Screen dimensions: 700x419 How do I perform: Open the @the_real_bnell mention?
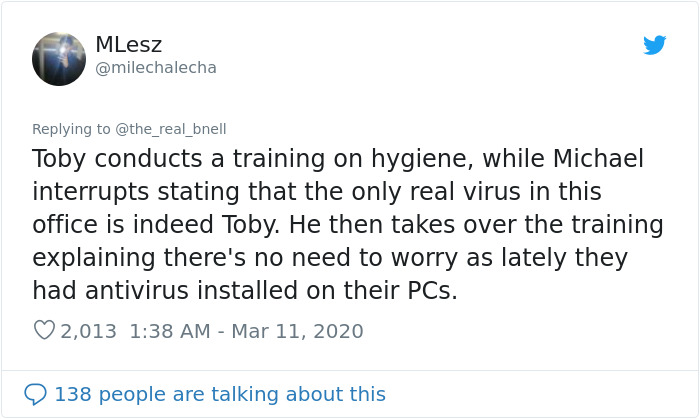click(x=171, y=129)
